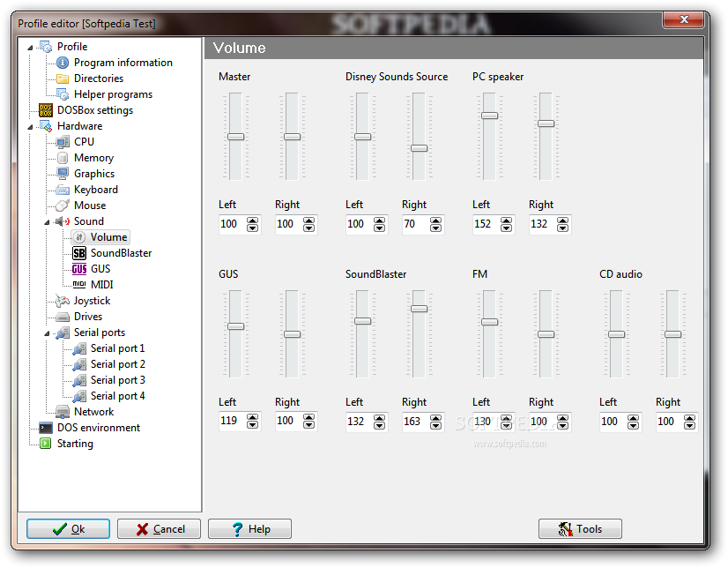The width and height of the screenshot is (728, 568).
Task: Decrease the Disney Sounds Source Right value
Action: click(x=435, y=228)
